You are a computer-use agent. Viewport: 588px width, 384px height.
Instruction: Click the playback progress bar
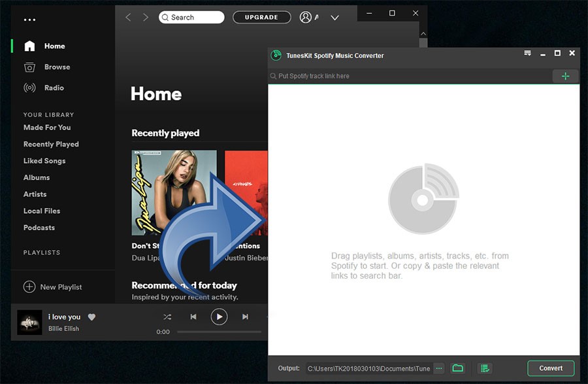(x=219, y=332)
